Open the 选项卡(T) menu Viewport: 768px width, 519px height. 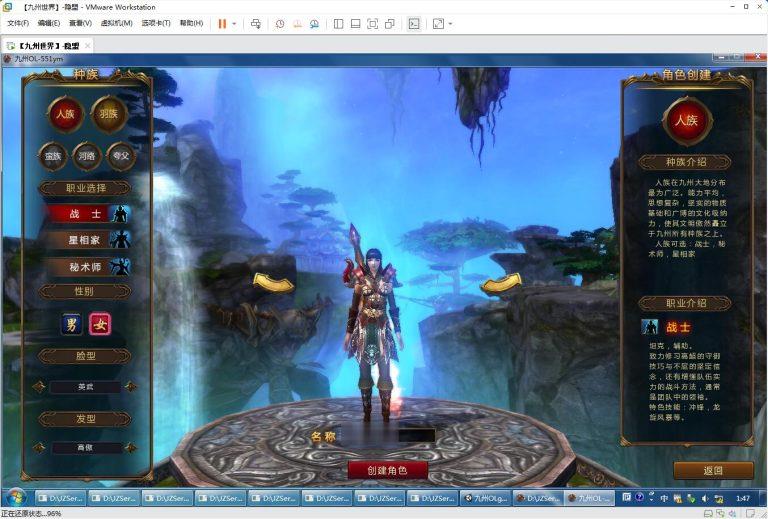click(156, 23)
